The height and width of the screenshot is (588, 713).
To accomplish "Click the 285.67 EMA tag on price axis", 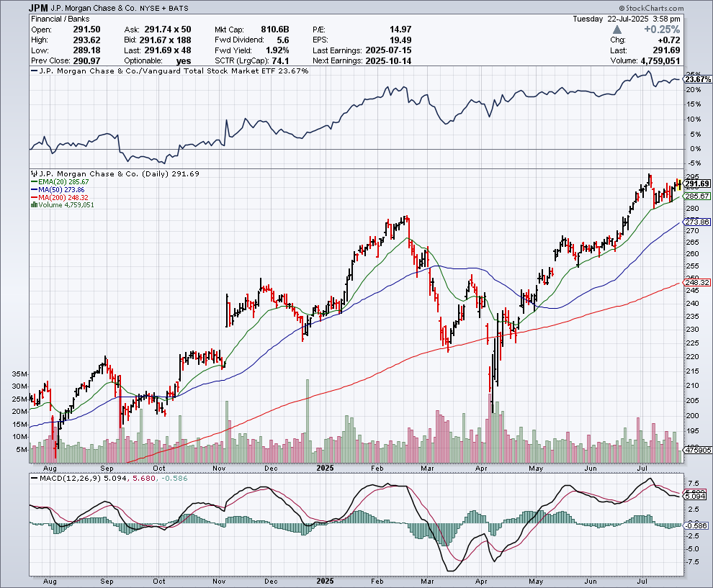I will 697,196.
